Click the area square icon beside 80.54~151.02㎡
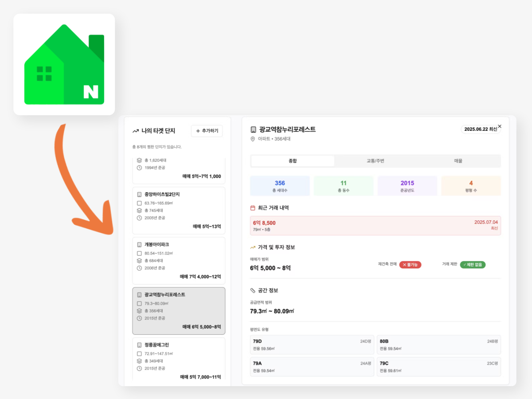Viewport: 532px width, 399px height. point(139,253)
